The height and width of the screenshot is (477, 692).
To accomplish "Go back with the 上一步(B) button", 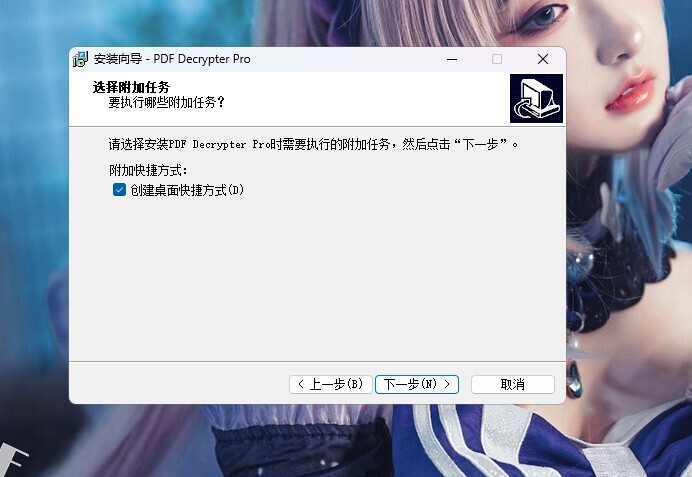I will pyautogui.click(x=331, y=384).
